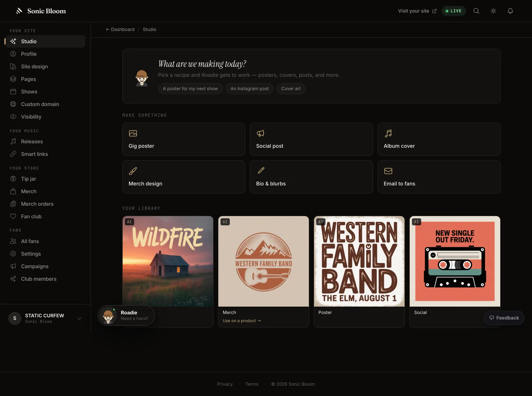Open Shows in the sidebar
This screenshot has width=532, height=396.
45,92
